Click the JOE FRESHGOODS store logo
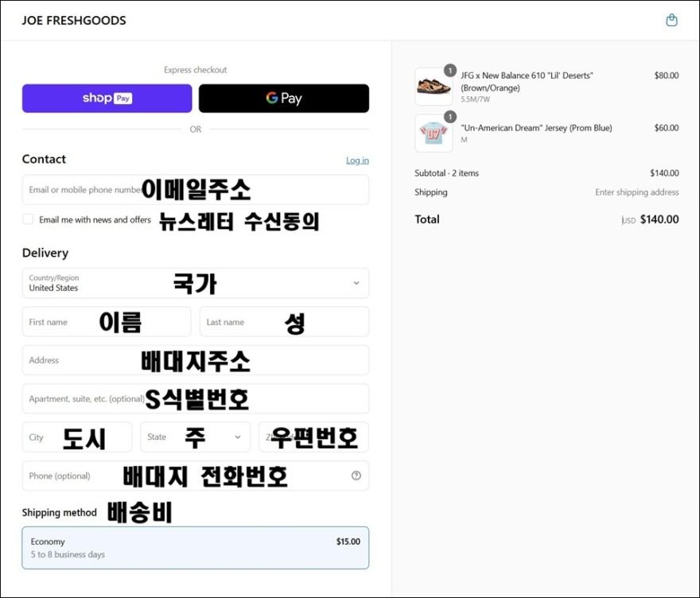 74,21
